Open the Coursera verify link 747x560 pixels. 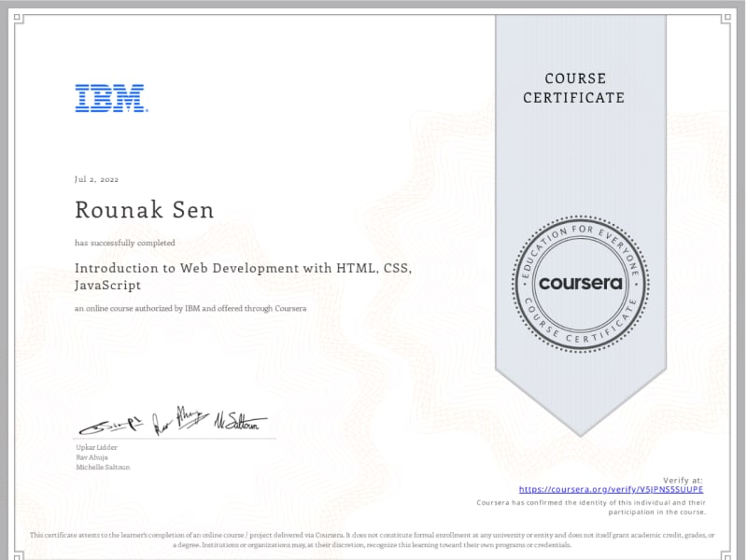pos(611,489)
